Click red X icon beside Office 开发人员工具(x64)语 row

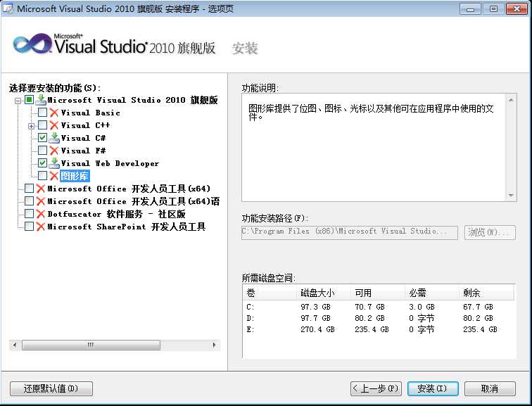coord(40,201)
